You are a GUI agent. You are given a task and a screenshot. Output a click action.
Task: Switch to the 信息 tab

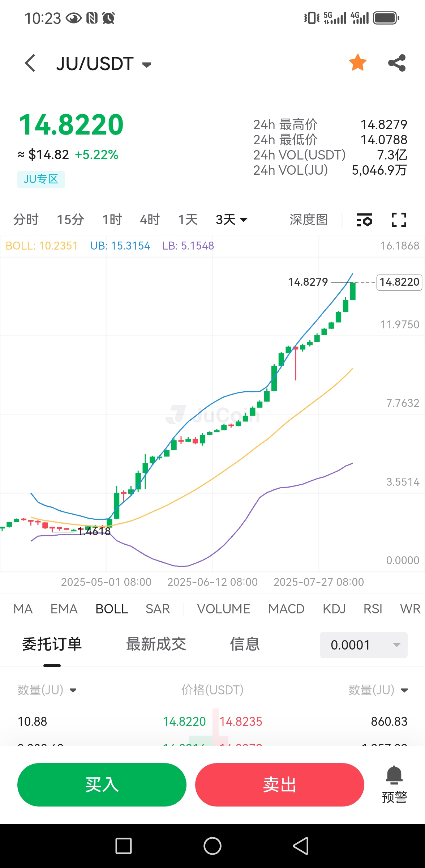pyautogui.click(x=245, y=644)
